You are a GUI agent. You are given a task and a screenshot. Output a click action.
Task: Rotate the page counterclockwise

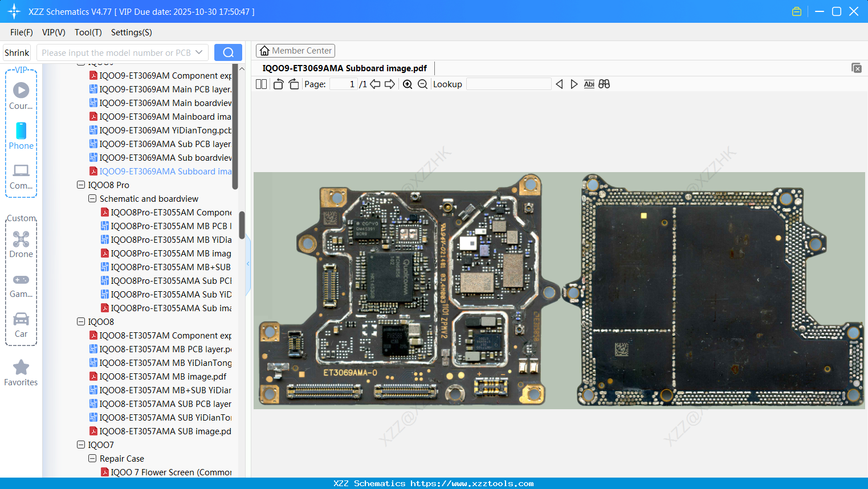tap(278, 84)
